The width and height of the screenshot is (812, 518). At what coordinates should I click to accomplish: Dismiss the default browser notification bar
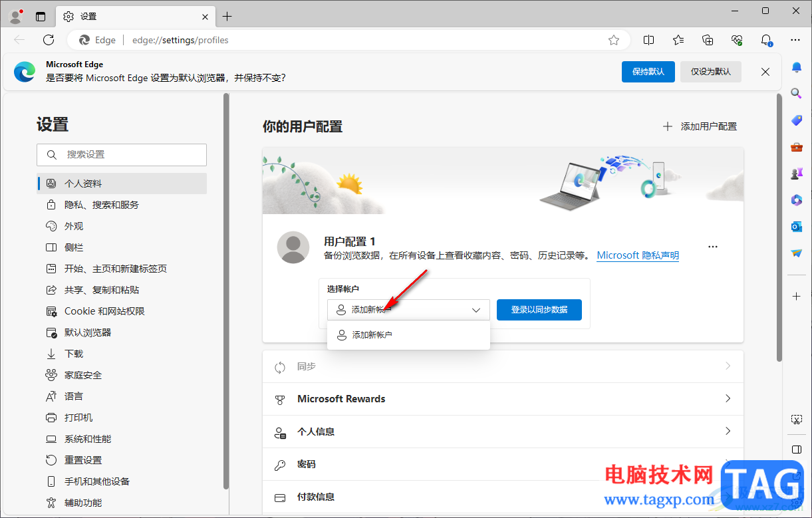click(765, 72)
